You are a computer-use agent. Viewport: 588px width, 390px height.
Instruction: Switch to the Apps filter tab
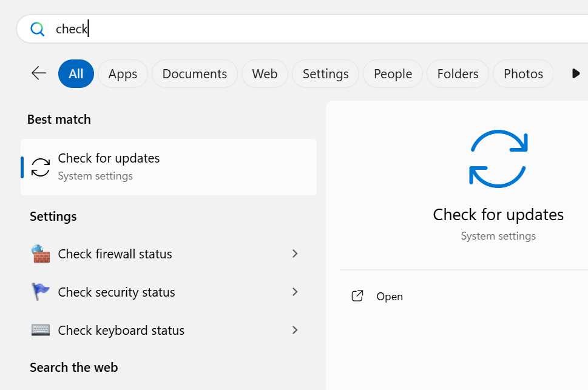tap(123, 74)
